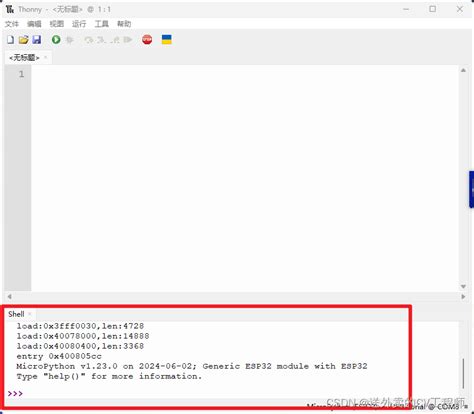
Task: Open the 文件 menu
Action: click(12, 24)
